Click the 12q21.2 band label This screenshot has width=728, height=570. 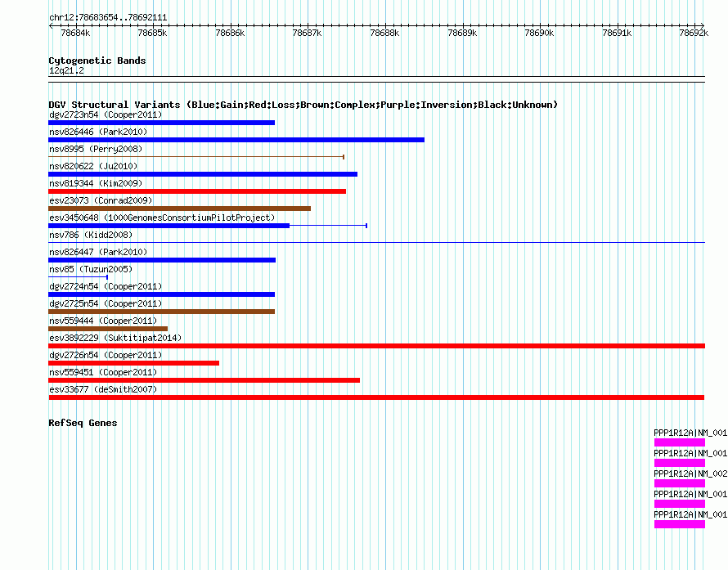tap(66, 70)
